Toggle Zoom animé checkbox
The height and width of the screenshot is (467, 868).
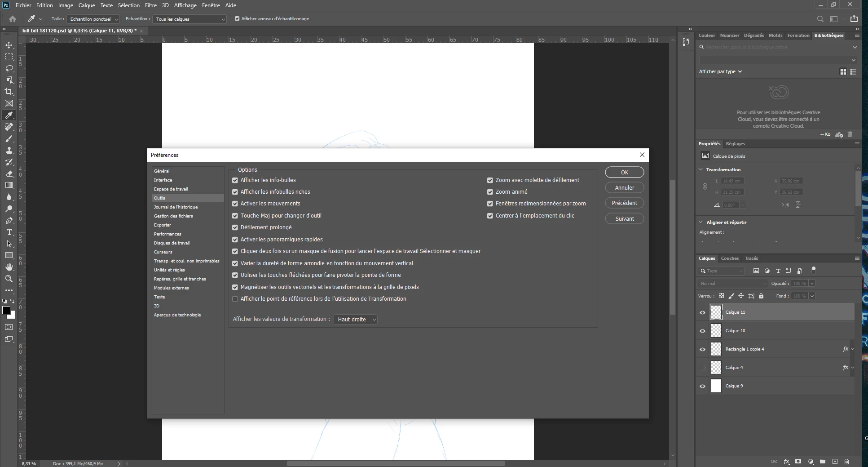coord(490,192)
